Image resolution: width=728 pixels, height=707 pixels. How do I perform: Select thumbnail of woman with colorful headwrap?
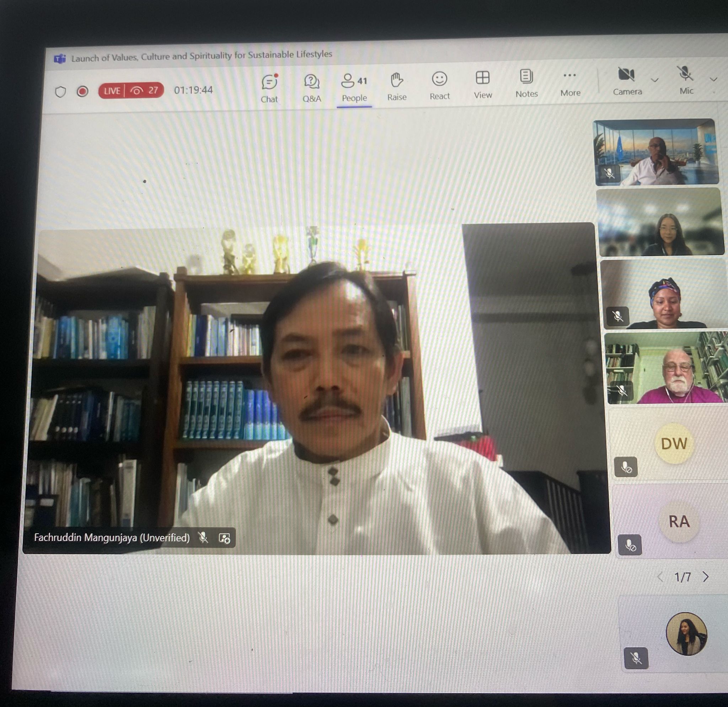[664, 294]
